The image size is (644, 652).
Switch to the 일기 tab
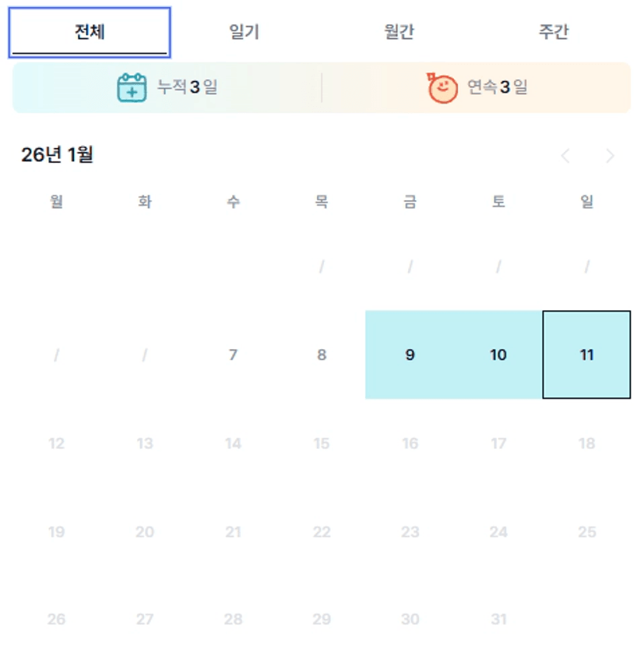tap(244, 33)
